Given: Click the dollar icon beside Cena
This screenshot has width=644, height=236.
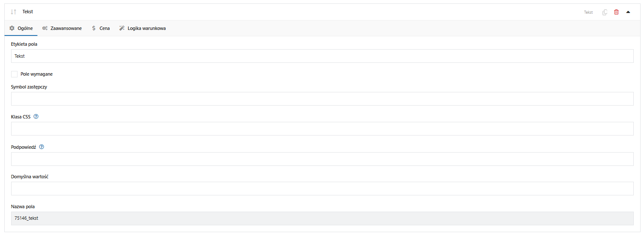Looking at the screenshot, I should tap(94, 28).
